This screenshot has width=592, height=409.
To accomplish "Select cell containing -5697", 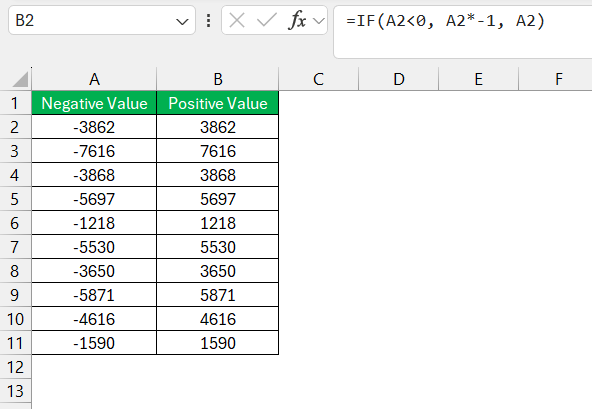I will tap(94, 199).
